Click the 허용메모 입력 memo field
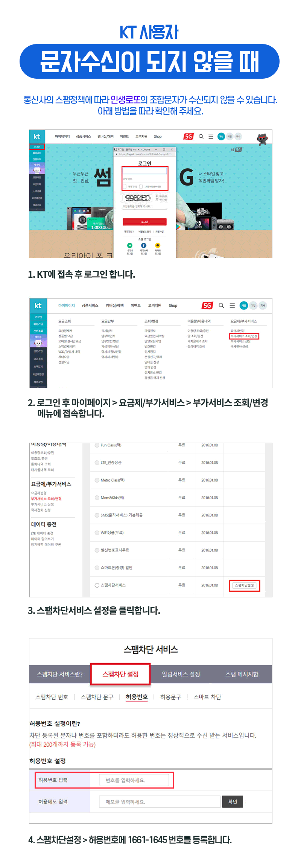Screen dimensions: 301x868 point(160,802)
